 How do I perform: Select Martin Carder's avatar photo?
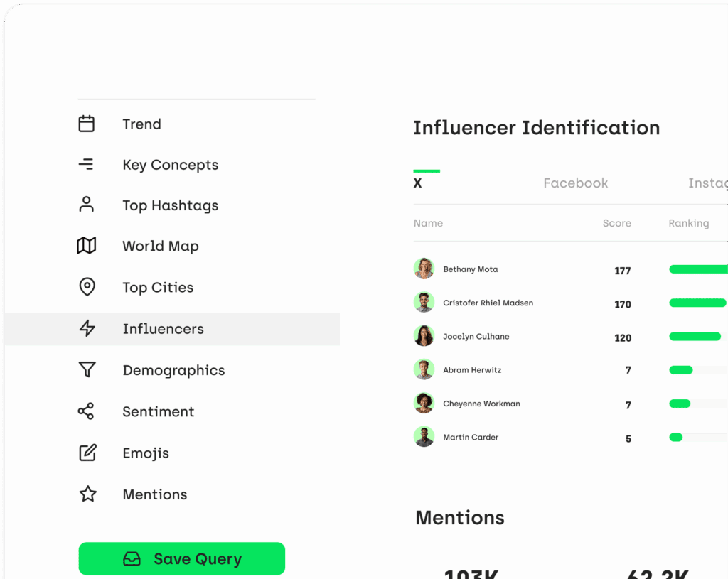[x=424, y=437]
